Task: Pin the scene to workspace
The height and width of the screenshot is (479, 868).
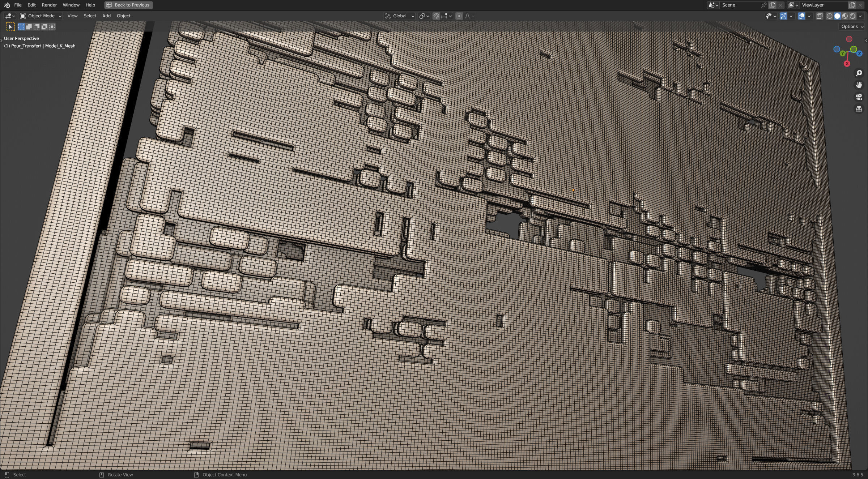Action: [763, 5]
